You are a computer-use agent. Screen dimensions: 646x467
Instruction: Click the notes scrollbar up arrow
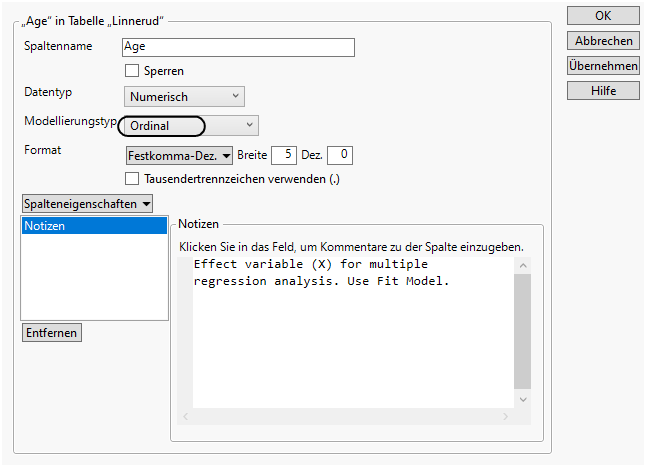(x=522, y=265)
